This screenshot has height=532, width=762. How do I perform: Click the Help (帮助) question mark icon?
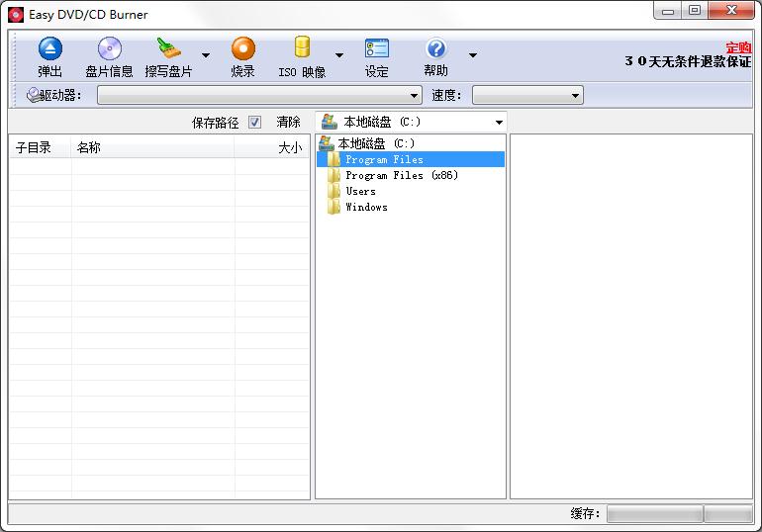point(435,48)
